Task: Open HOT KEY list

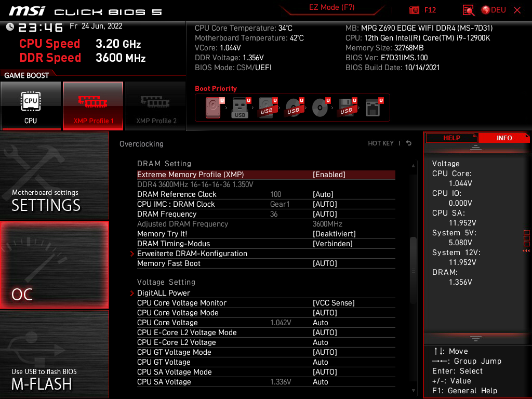Action: (x=381, y=143)
